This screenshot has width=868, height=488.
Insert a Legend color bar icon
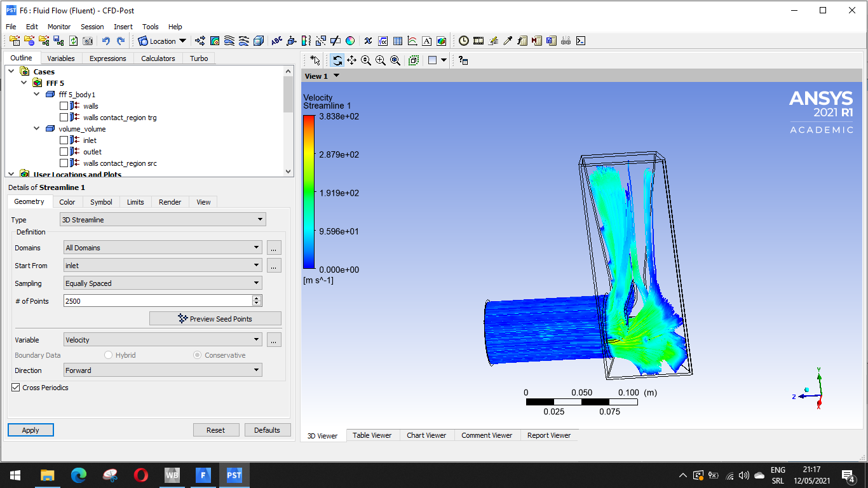pyautogui.click(x=306, y=41)
